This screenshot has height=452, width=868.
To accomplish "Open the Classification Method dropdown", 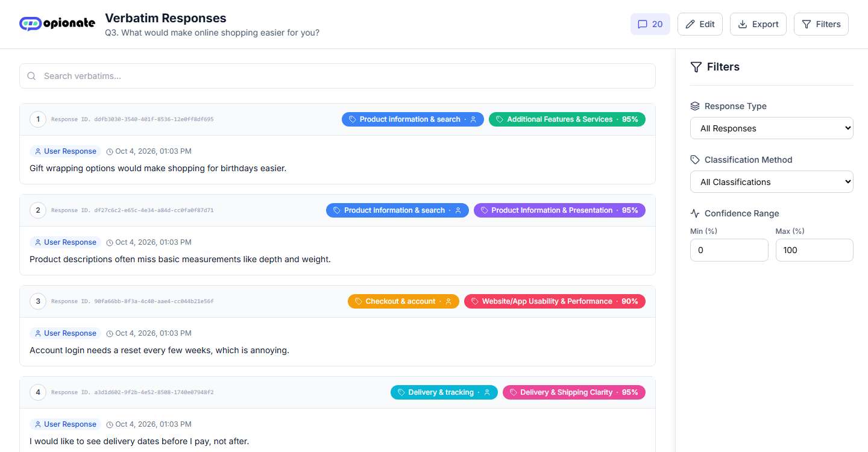I will (772, 182).
